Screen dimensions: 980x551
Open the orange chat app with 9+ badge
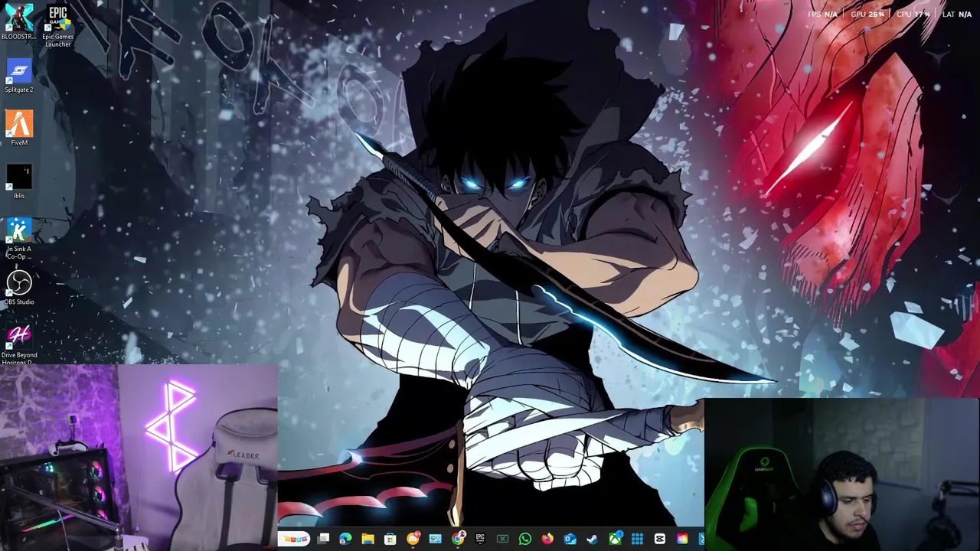click(x=413, y=540)
